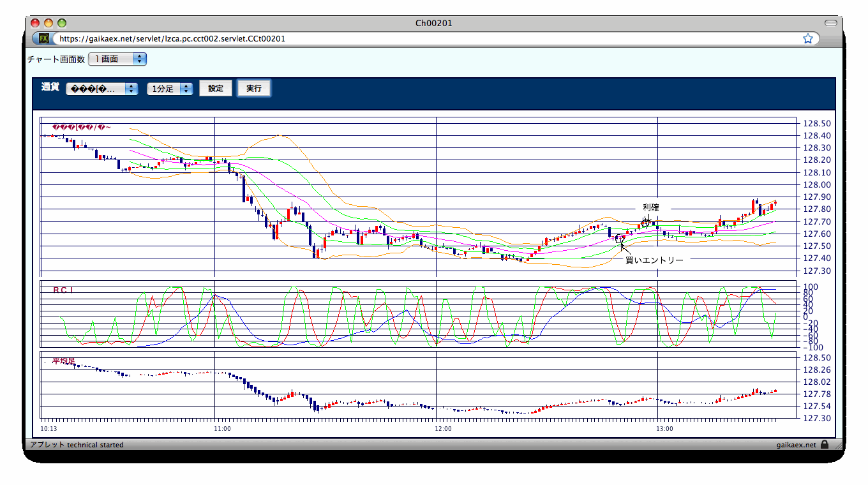The width and height of the screenshot is (868, 485).
Task: Click the 買いエントリー annotation label
Action: point(654,260)
